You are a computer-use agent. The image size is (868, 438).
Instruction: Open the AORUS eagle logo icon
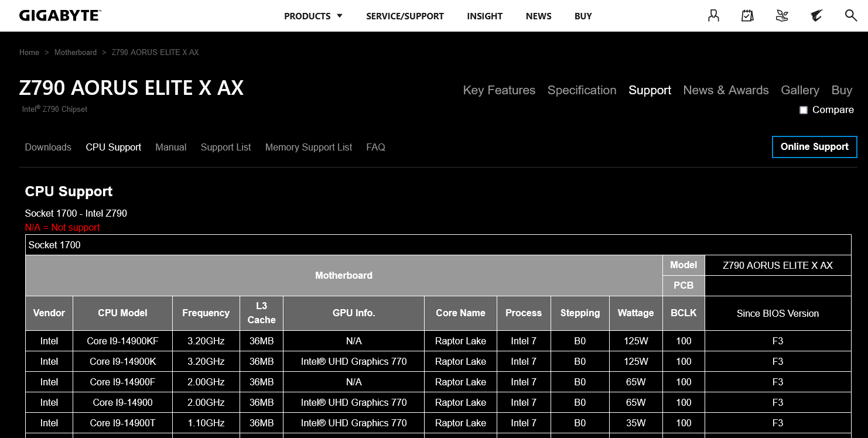(816, 16)
